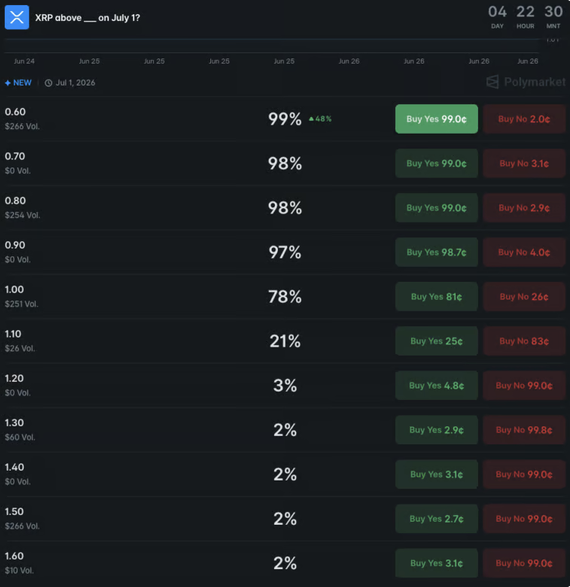Select the 1.40 strike label

(x=14, y=467)
